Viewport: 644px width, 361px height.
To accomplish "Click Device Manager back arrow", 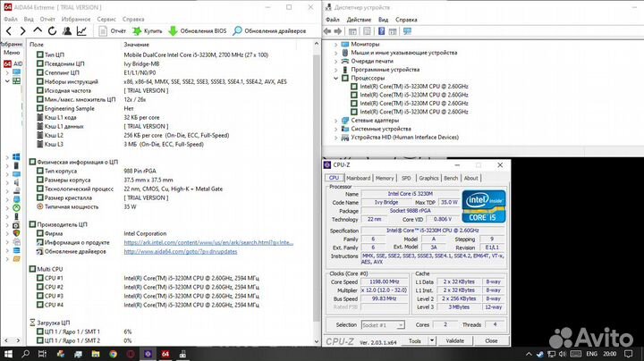I will (327, 31).
